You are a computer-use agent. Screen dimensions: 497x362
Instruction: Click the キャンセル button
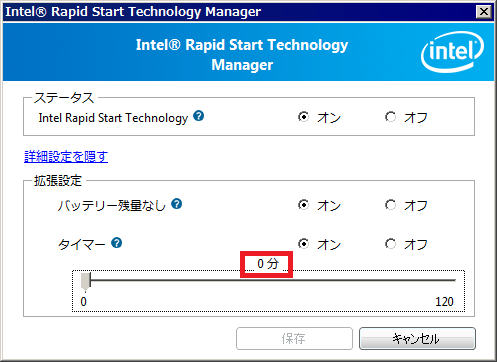417,338
